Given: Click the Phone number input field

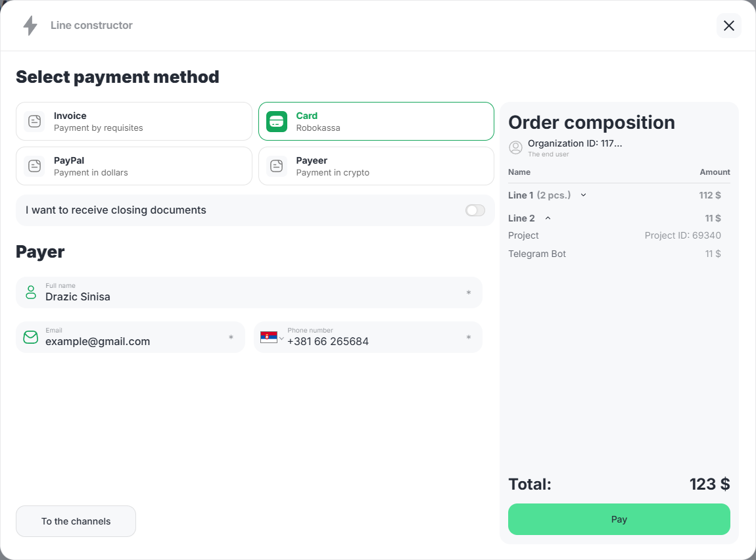Looking at the screenshot, I should pos(371,341).
